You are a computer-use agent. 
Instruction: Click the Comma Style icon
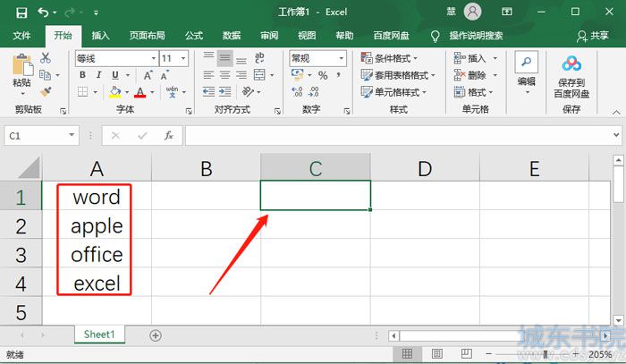click(339, 75)
